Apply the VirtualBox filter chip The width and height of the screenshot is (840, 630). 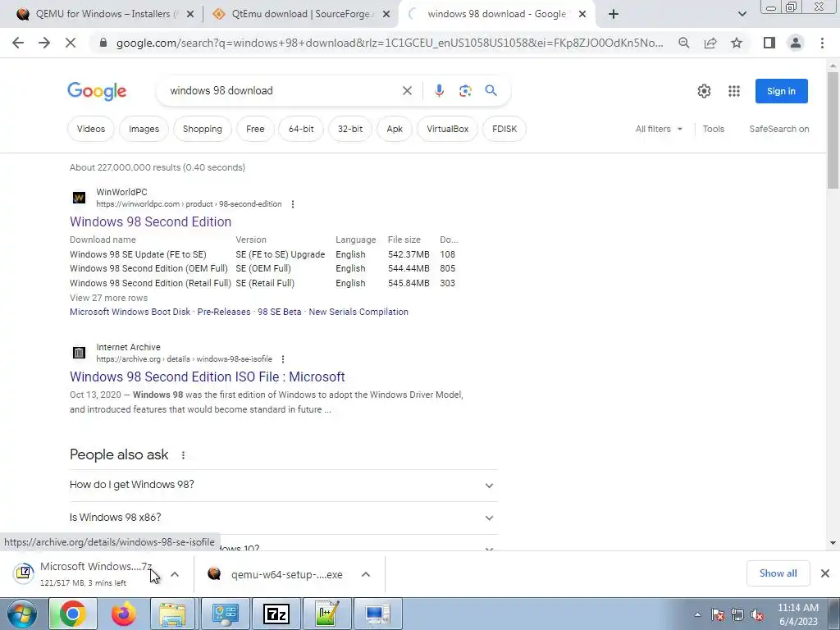coord(447,129)
